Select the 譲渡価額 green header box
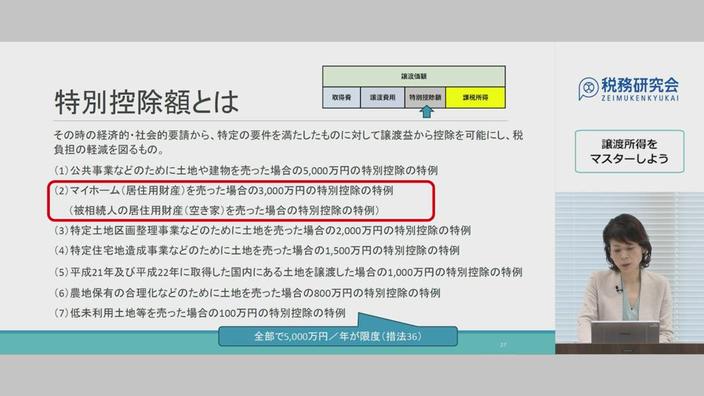Image resolution: width=704 pixels, height=396 pixels. coord(414,76)
